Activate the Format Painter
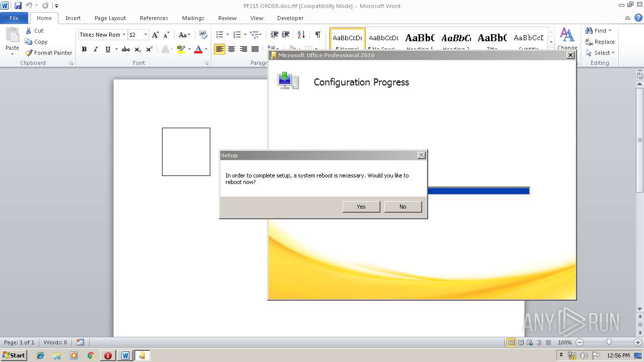The width and height of the screenshot is (644, 362). tap(48, 53)
